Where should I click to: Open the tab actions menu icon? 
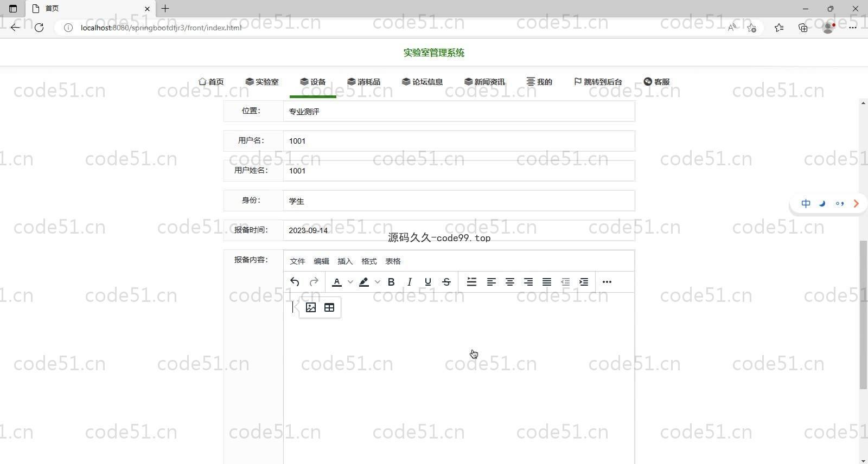point(13,9)
